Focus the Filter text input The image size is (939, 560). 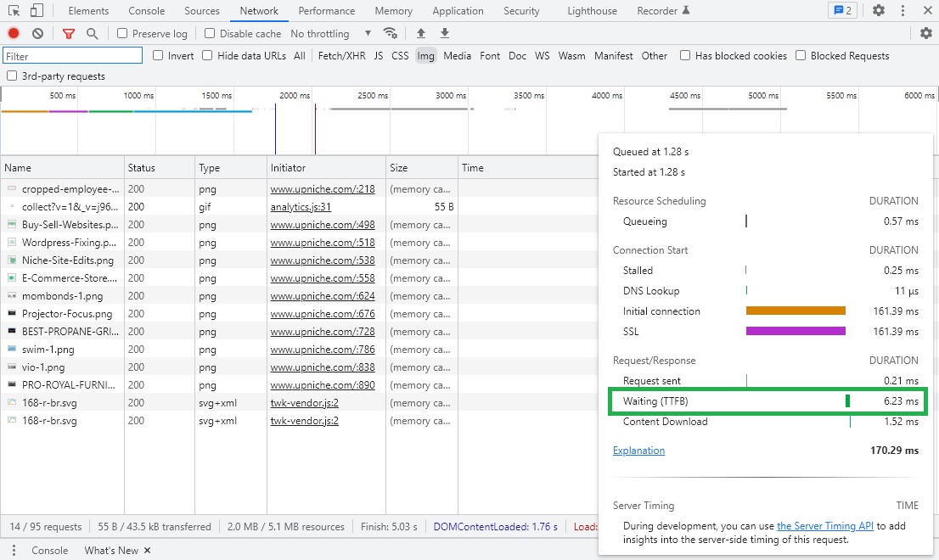point(72,56)
